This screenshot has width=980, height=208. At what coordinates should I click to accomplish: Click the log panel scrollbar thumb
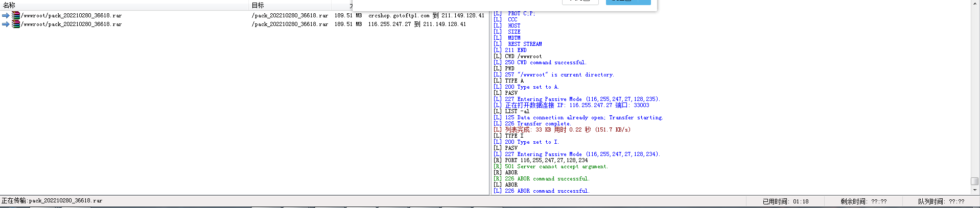click(974, 181)
